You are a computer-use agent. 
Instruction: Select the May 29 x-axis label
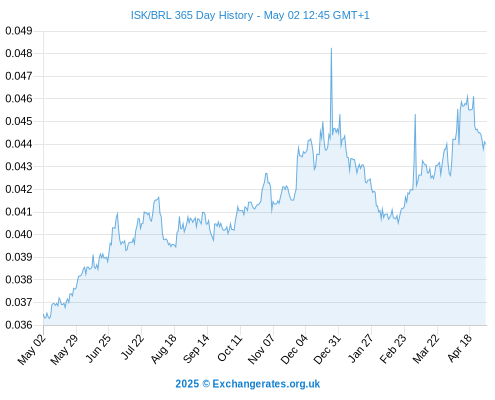click(64, 349)
